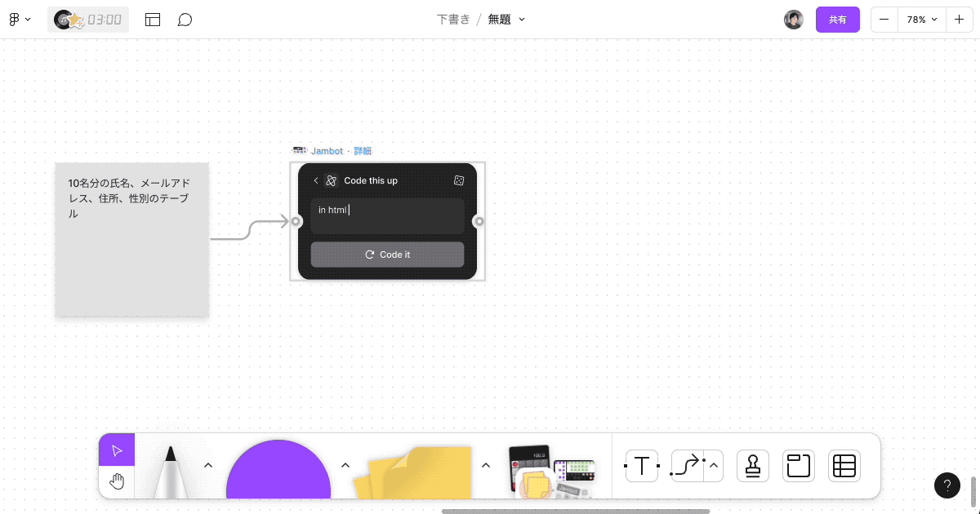Open the 無題 file name dropdown
The image size is (980, 514).
(x=521, y=19)
